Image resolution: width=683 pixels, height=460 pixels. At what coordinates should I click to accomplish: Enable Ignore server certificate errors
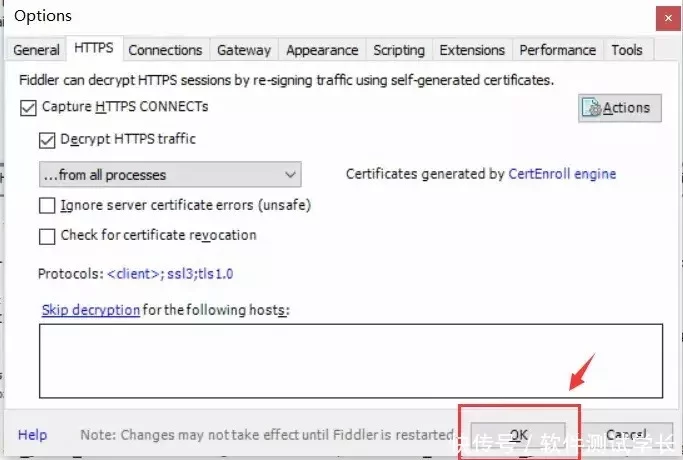coord(47,206)
